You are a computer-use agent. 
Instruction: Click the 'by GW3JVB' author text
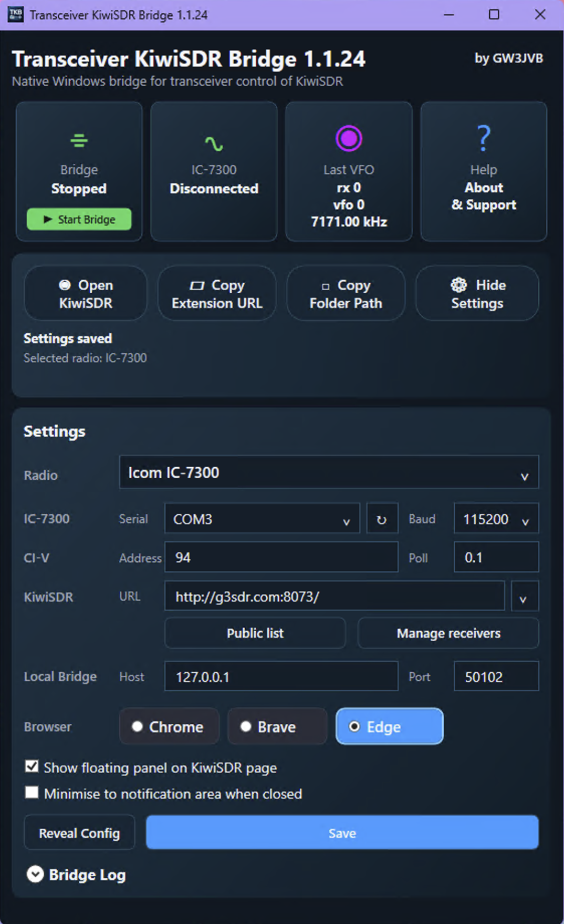coord(508,58)
